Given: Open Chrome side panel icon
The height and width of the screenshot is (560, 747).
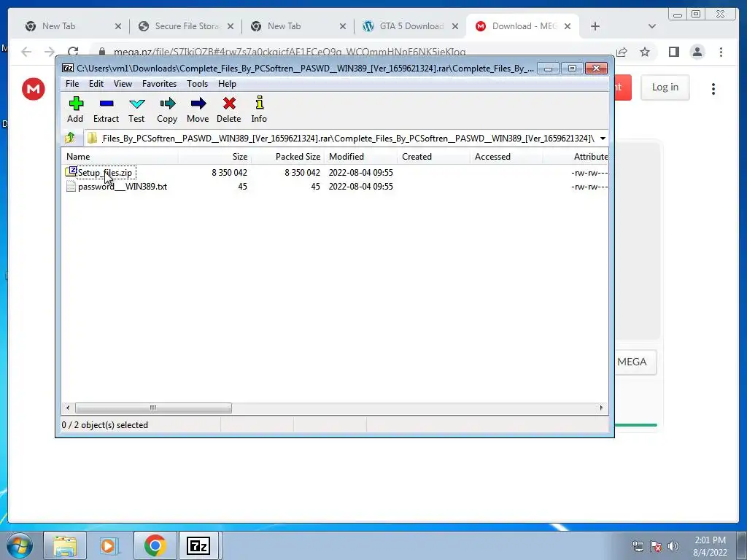Looking at the screenshot, I should coord(673,52).
